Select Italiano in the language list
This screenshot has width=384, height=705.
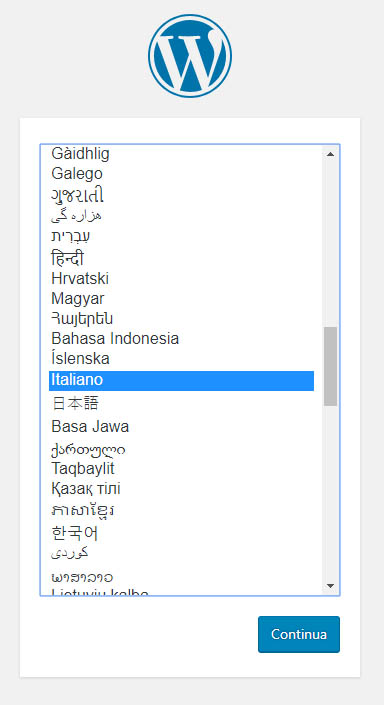tap(181, 380)
